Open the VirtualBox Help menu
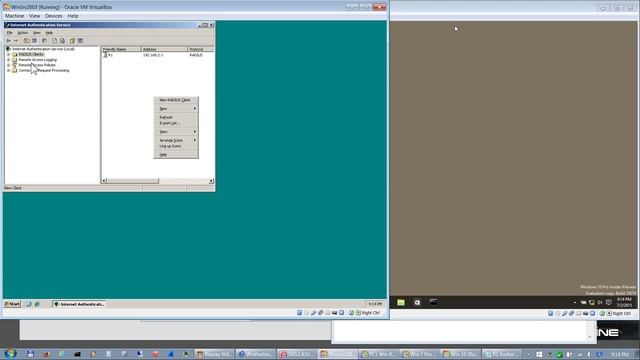 pyautogui.click(x=73, y=16)
